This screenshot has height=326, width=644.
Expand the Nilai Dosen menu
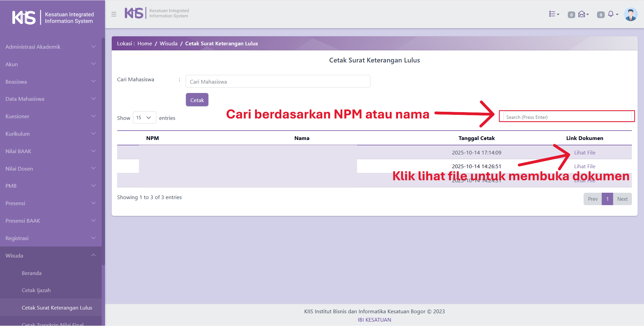click(x=50, y=169)
